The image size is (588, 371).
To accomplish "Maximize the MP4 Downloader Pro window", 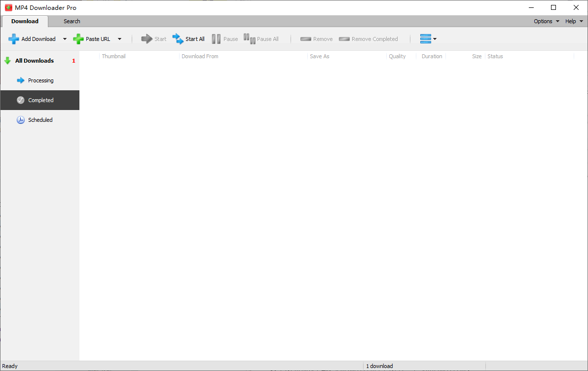I will click(553, 7).
